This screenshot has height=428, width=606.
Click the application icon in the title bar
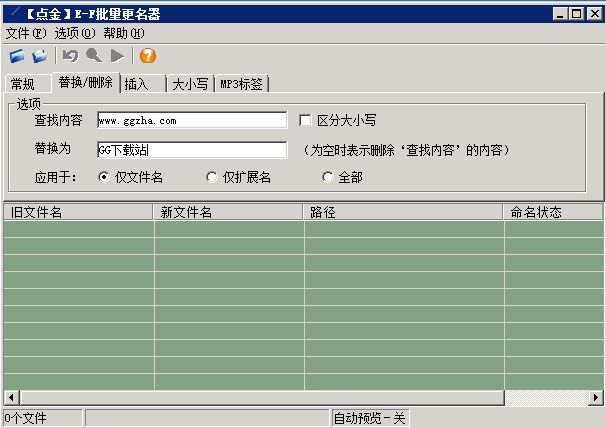pos(14,14)
